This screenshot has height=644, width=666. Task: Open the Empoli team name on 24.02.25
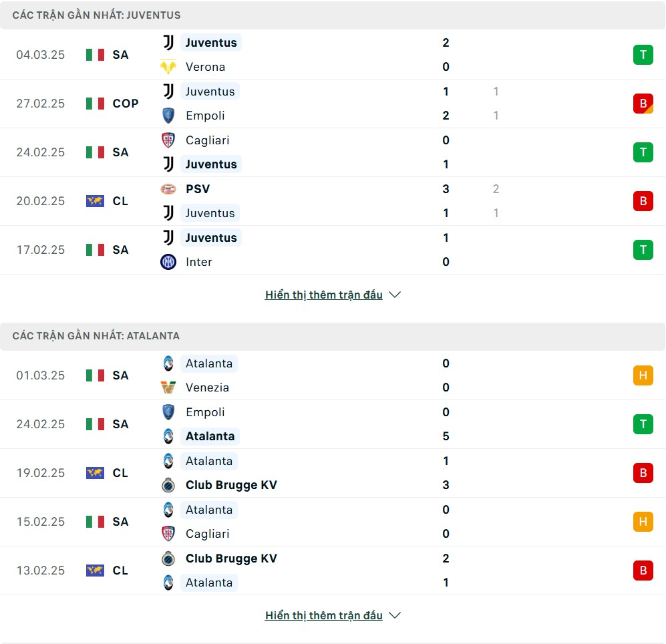pyautogui.click(x=205, y=412)
